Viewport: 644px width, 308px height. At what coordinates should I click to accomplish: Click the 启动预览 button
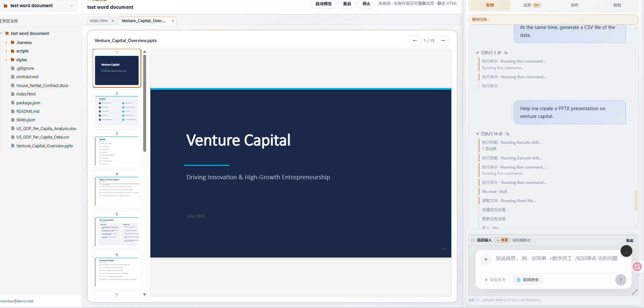(x=323, y=4)
